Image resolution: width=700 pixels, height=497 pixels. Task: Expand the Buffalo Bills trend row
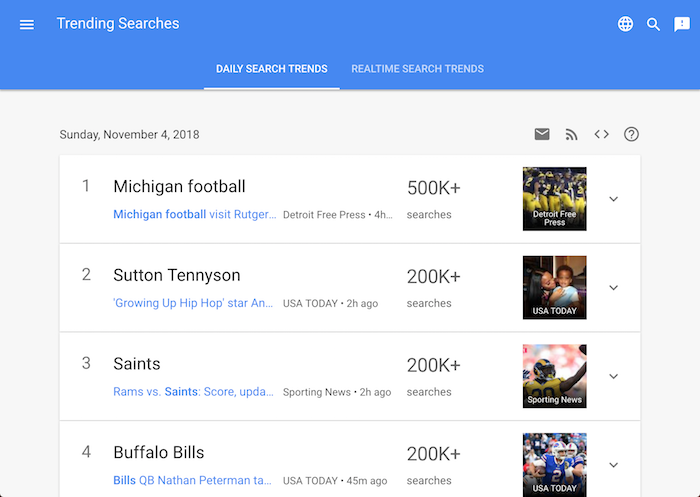(x=614, y=465)
